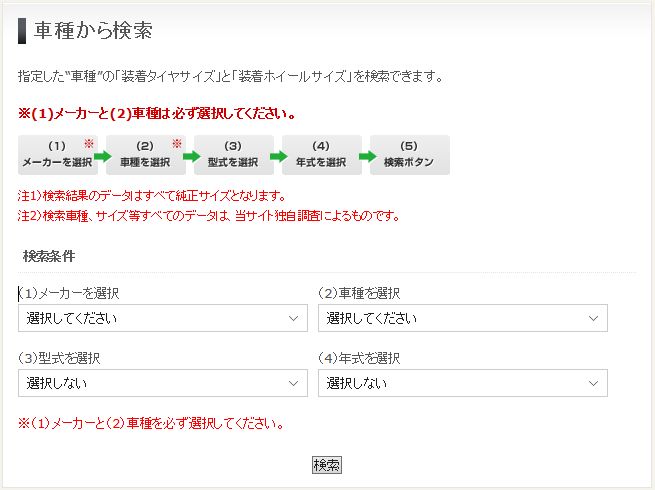Click green arrow between steps (3) and (4)
655x490 pixels.
[x=278, y=156]
